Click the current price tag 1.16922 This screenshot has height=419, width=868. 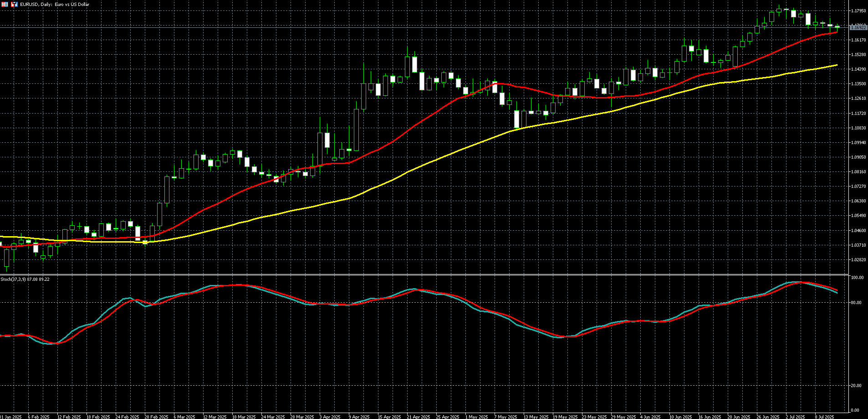[858, 28]
